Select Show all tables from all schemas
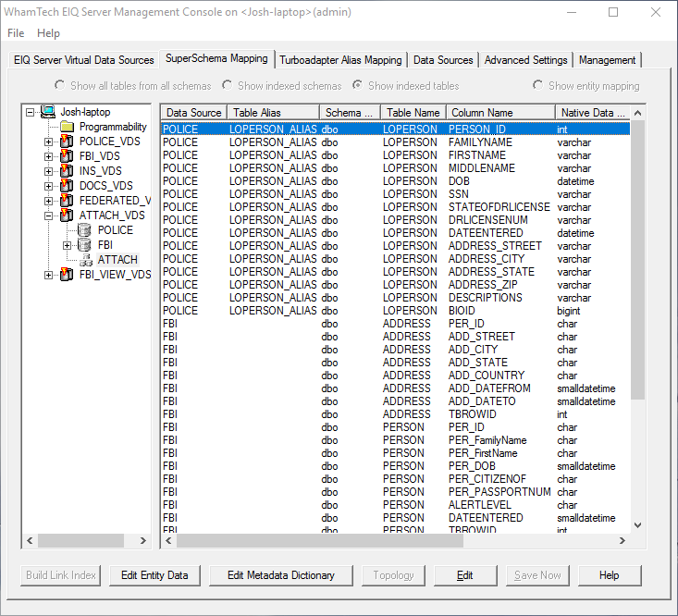This screenshot has width=678, height=616. tap(60, 86)
